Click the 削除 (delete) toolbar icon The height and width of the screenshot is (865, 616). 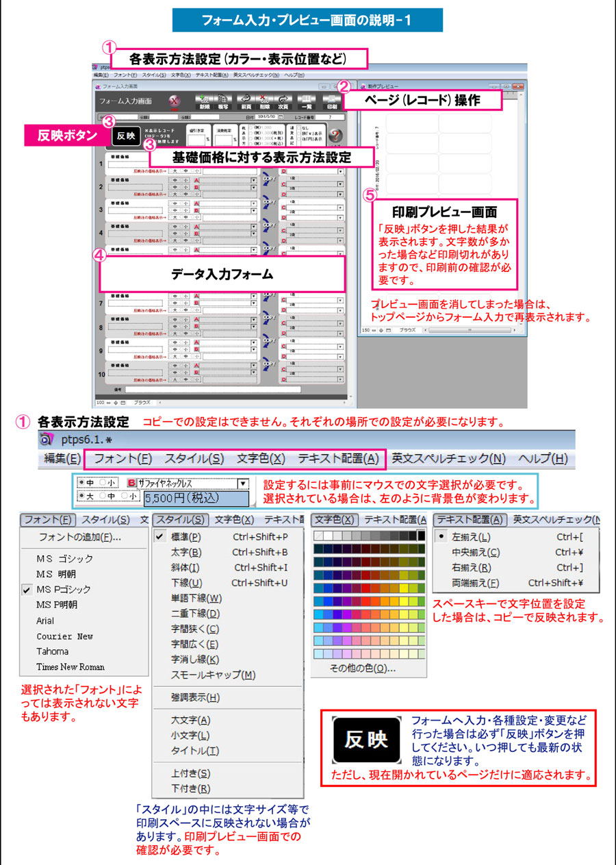tap(264, 101)
